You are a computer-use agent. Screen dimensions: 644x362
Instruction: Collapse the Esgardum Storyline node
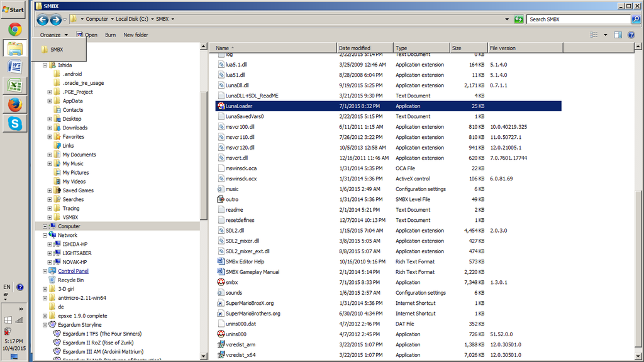45,325
